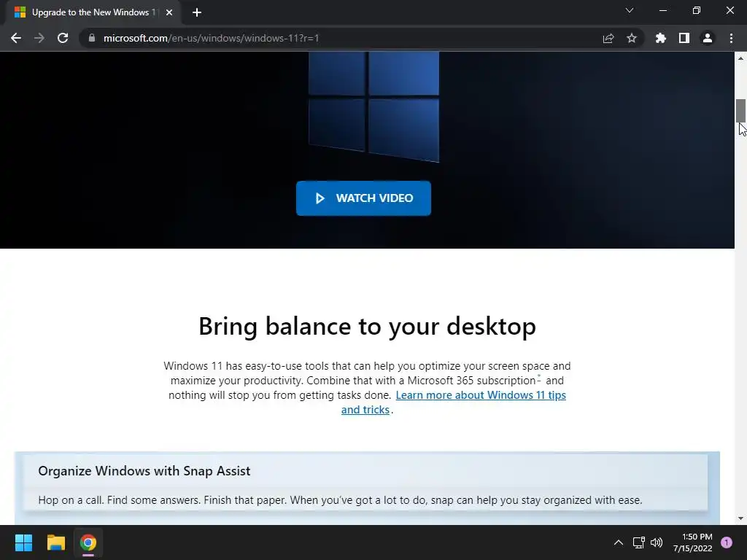Reload the current page
The width and height of the screenshot is (747, 560).
(63, 38)
